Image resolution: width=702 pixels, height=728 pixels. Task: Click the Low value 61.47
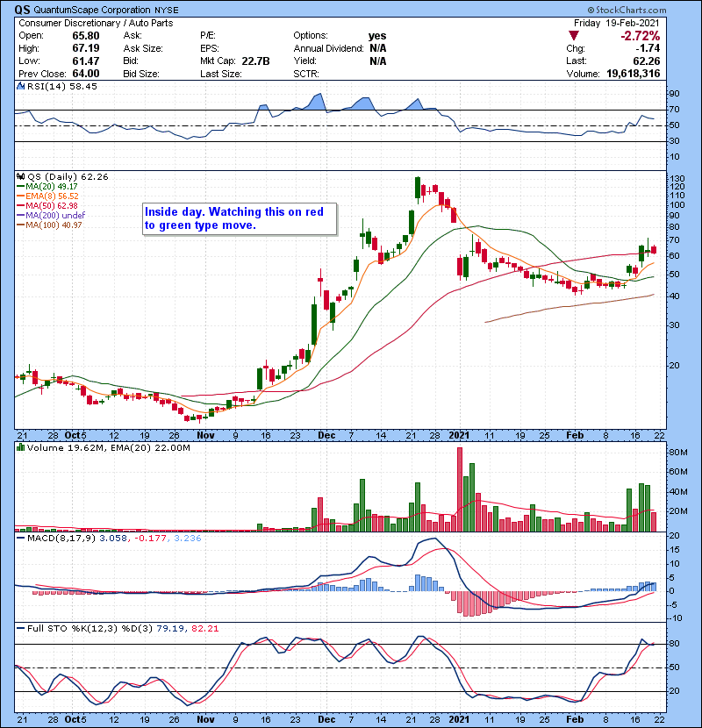click(x=86, y=61)
